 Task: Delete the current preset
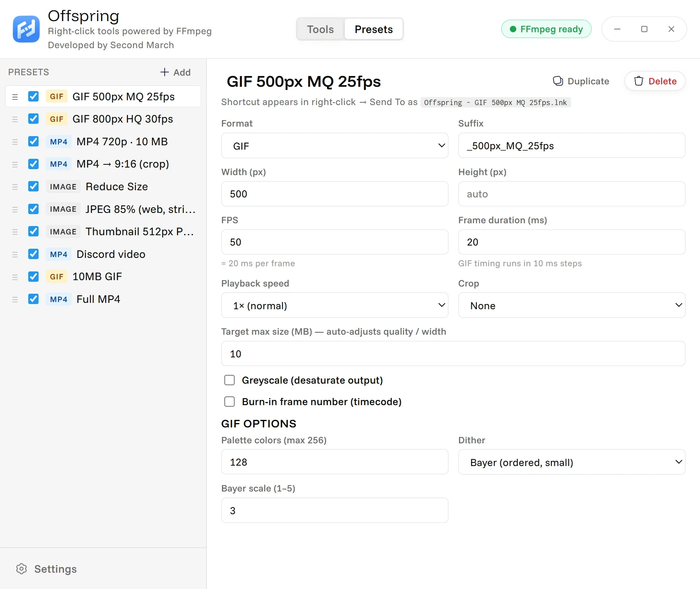[655, 81]
